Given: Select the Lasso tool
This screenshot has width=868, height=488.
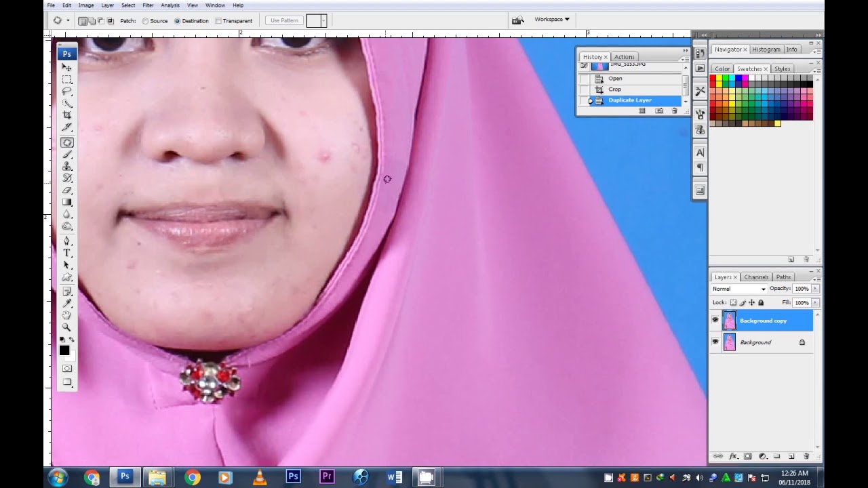Looking at the screenshot, I should [66, 91].
